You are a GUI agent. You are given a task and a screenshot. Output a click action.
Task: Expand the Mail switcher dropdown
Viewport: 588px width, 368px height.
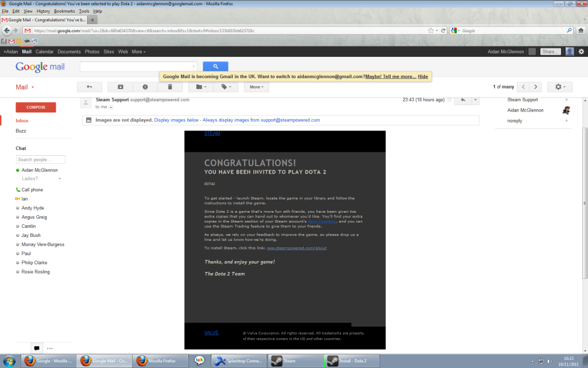pyautogui.click(x=25, y=87)
